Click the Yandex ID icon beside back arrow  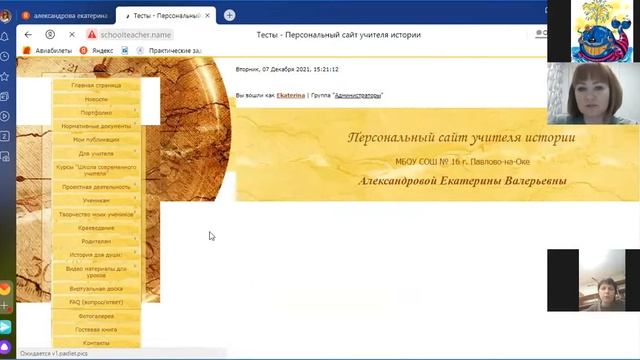[50, 35]
